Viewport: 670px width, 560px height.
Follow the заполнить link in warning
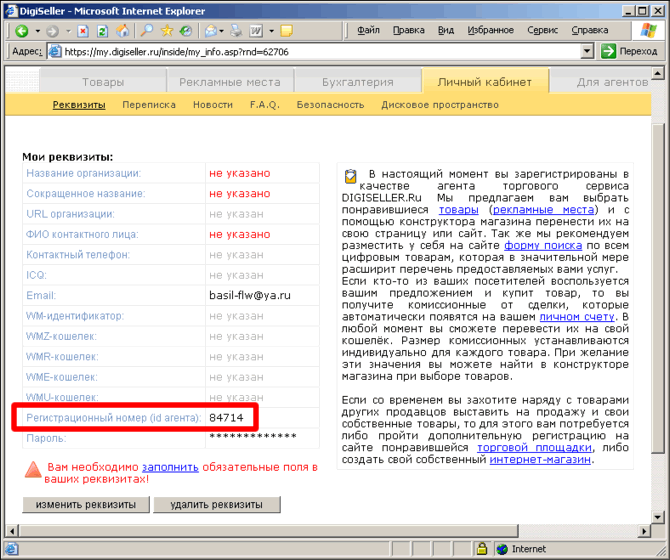click(x=170, y=467)
